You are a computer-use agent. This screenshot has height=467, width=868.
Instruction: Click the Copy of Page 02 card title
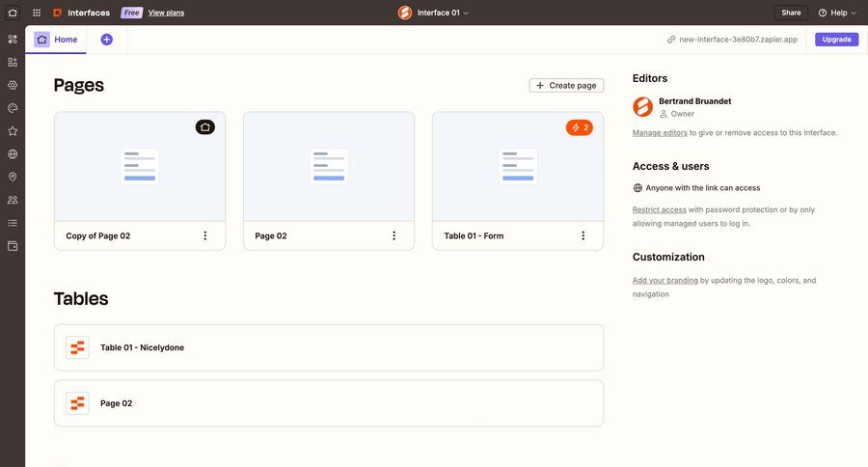[x=98, y=235]
